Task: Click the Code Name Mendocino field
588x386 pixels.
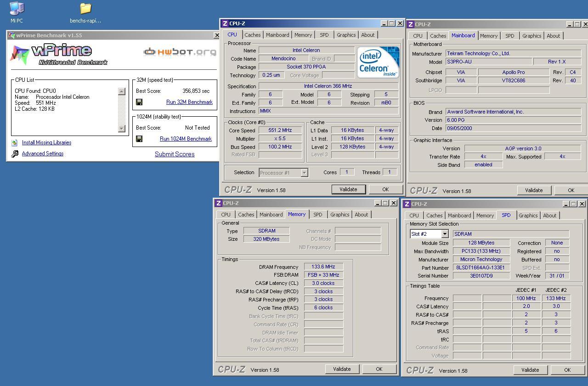Action: point(283,59)
